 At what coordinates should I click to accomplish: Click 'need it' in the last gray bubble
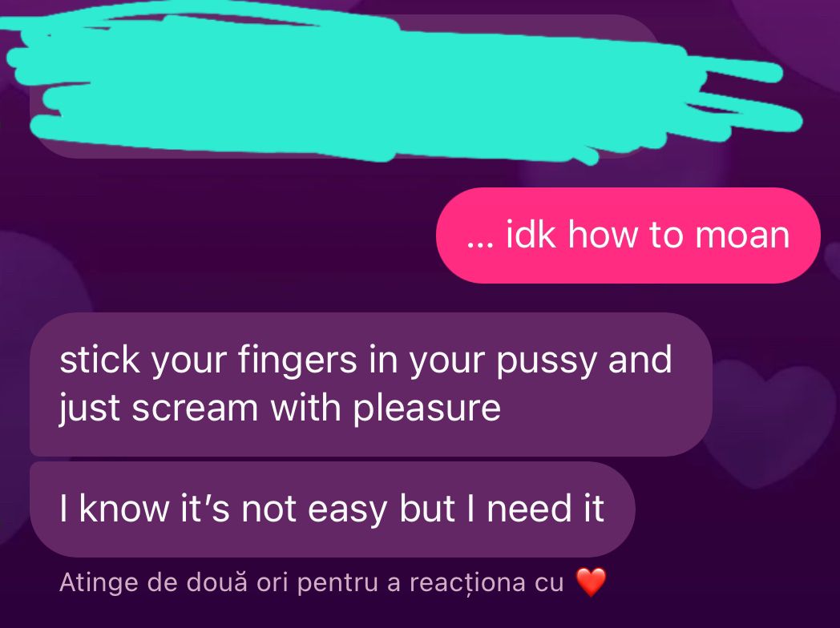545,509
